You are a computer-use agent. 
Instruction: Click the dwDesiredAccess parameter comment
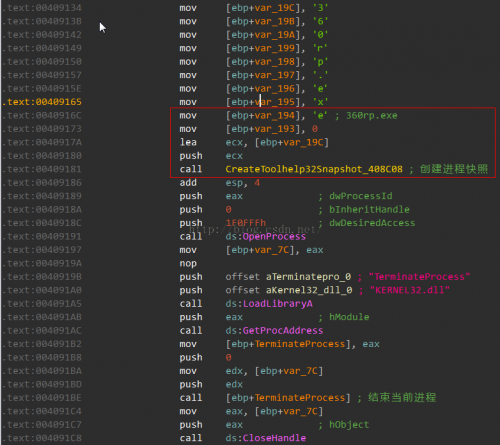372,223
